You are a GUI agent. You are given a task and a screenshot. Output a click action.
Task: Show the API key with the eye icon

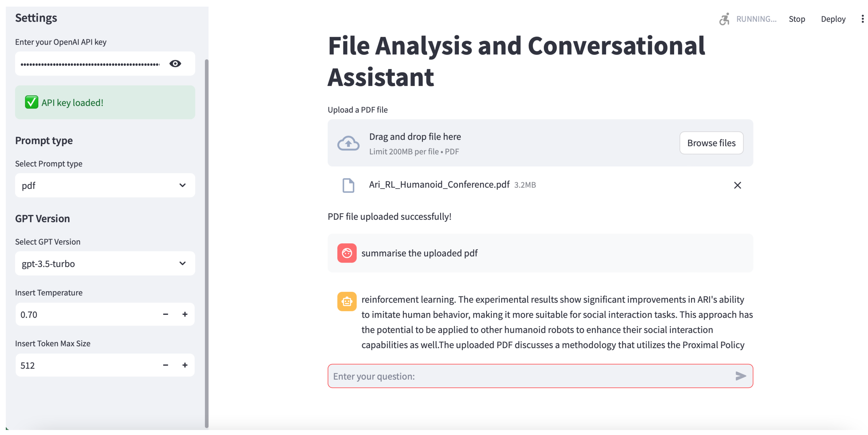(175, 64)
